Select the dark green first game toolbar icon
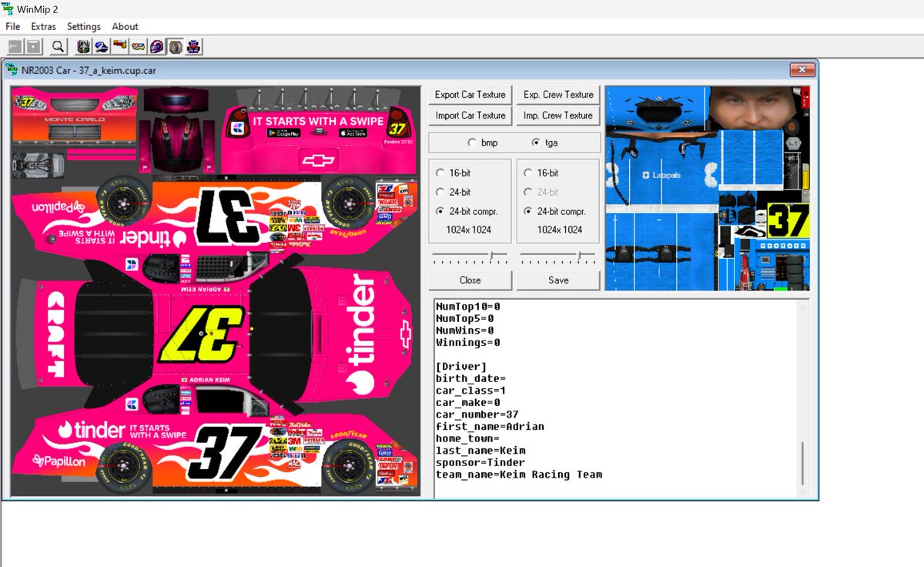This screenshot has height=567, width=924. point(82,47)
